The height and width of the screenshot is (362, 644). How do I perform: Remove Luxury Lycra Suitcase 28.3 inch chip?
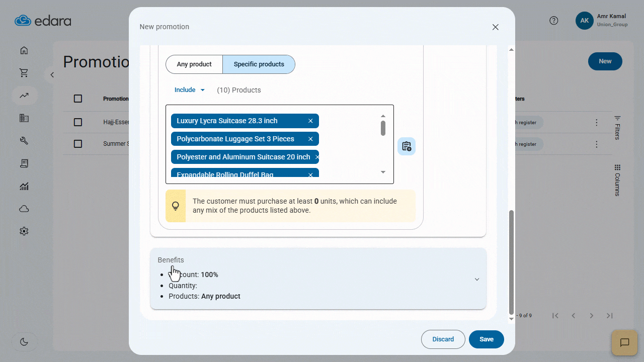pyautogui.click(x=310, y=121)
